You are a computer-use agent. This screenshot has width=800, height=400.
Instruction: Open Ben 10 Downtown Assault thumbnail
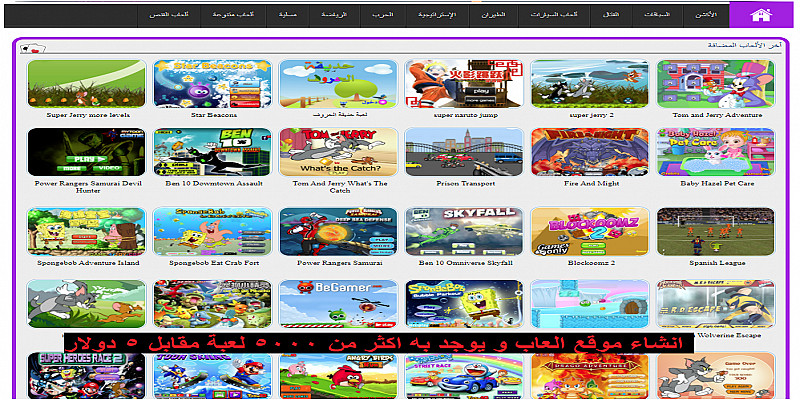[x=212, y=152]
